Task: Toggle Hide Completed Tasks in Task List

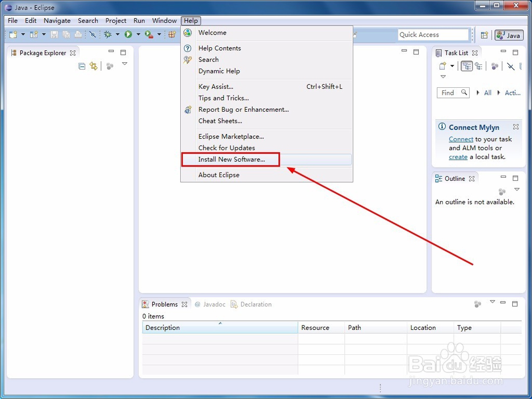Action: click(511, 66)
